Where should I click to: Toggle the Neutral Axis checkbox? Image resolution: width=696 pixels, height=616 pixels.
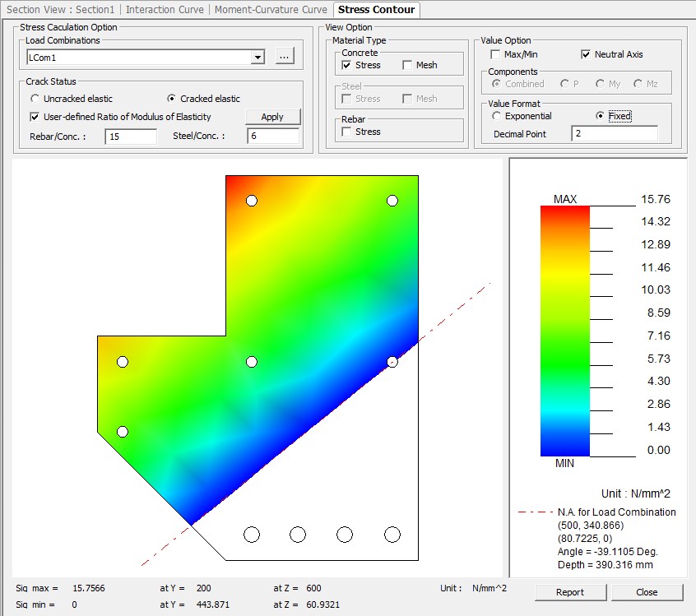[586, 54]
